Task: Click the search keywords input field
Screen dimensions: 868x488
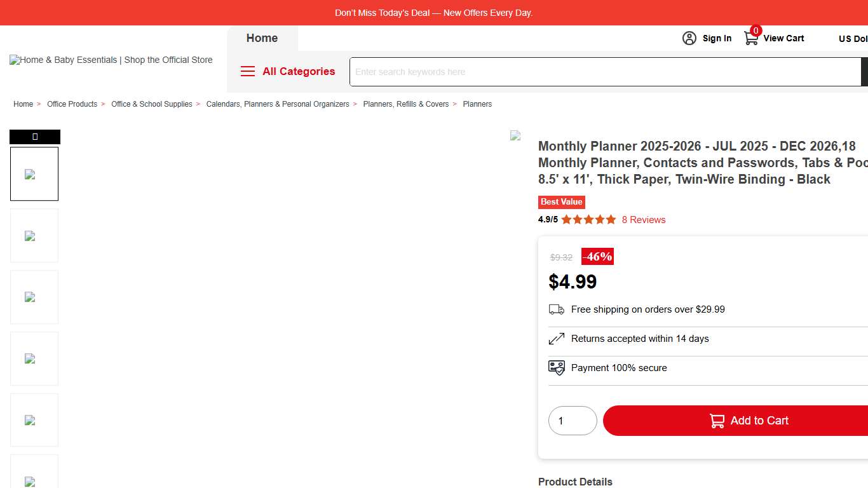Action: click(x=605, y=72)
